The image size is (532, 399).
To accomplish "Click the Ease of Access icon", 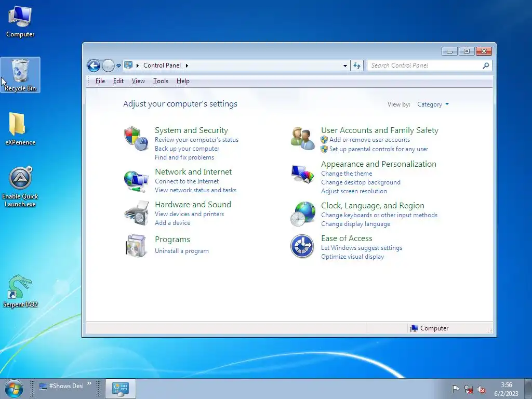I will pos(302,246).
